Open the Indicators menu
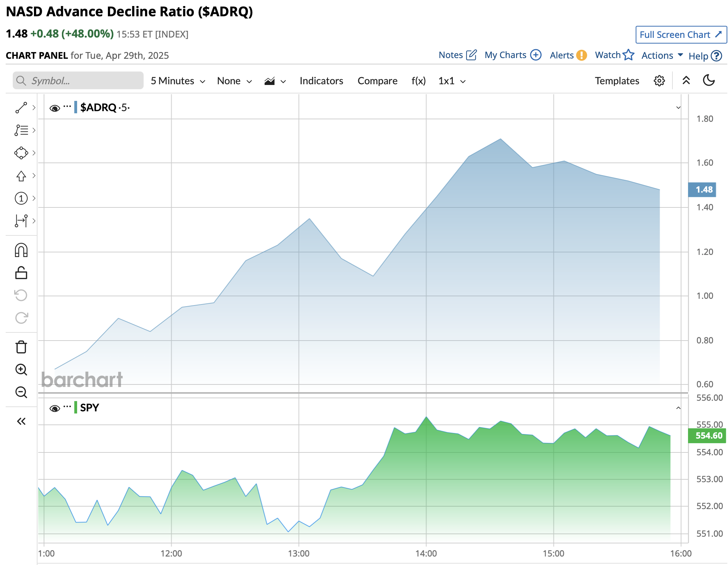The height and width of the screenshot is (565, 728). pyautogui.click(x=321, y=81)
